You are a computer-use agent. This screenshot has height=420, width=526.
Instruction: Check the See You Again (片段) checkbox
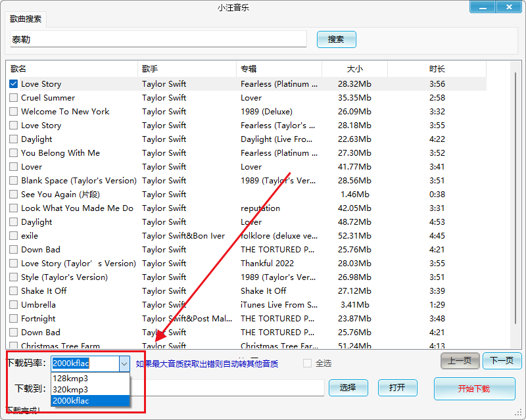pyautogui.click(x=13, y=195)
